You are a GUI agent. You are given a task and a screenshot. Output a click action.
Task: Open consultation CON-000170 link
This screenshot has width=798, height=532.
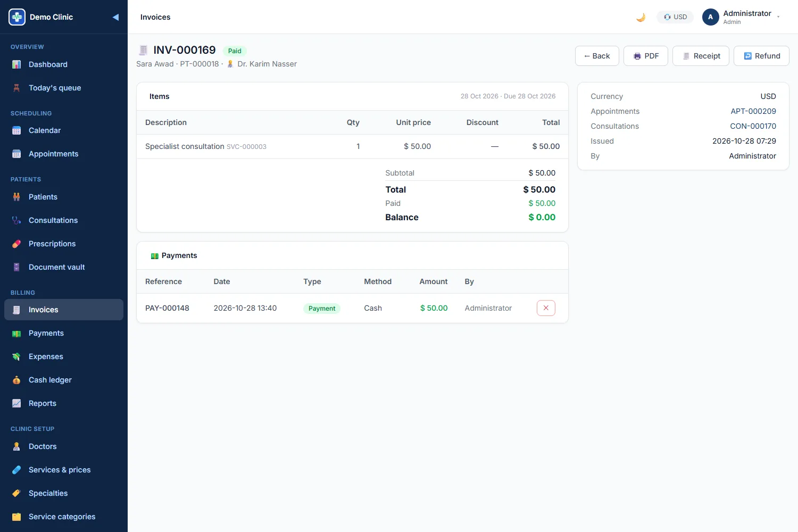753,126
